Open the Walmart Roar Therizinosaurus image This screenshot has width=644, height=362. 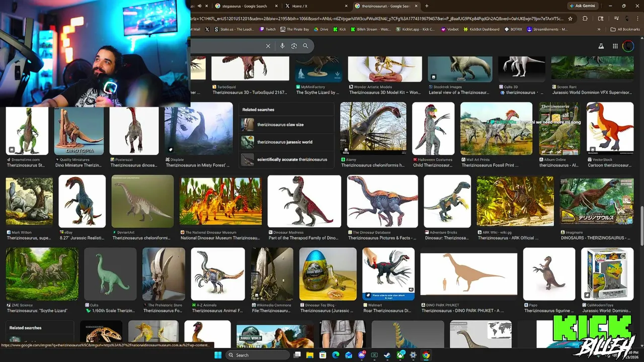[x=388, y=274]
